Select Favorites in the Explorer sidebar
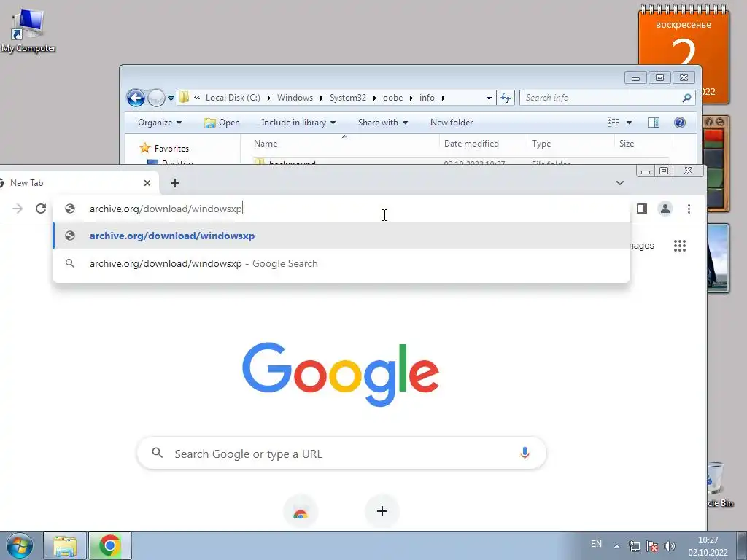The width and height of the screenshot is (747, 560). (164, 149)
